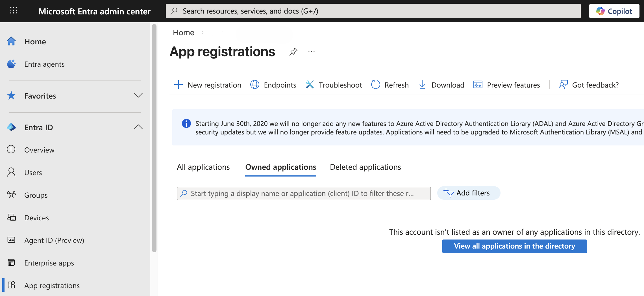Click the Troubleshoot tools icon

pyautogui.click(x=310, y=85)
